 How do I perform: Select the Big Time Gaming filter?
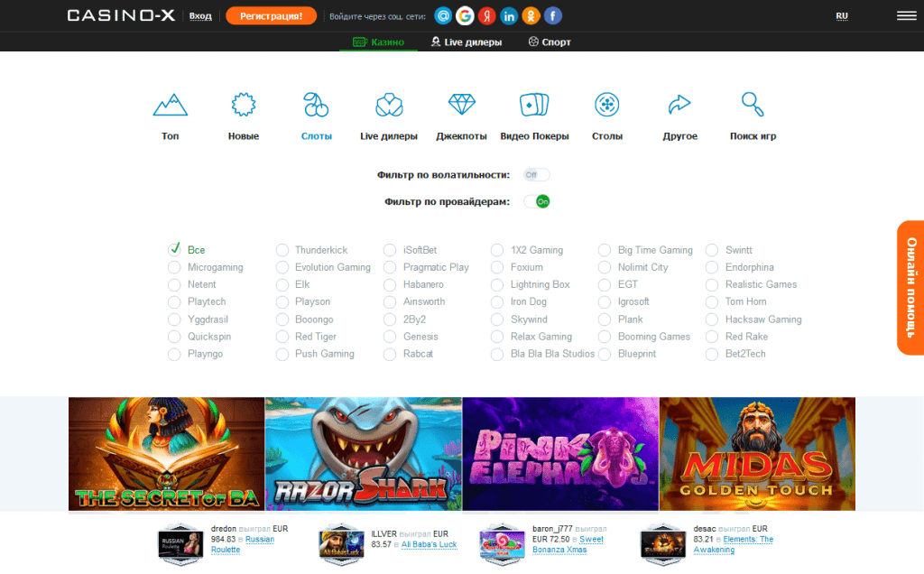645,251
